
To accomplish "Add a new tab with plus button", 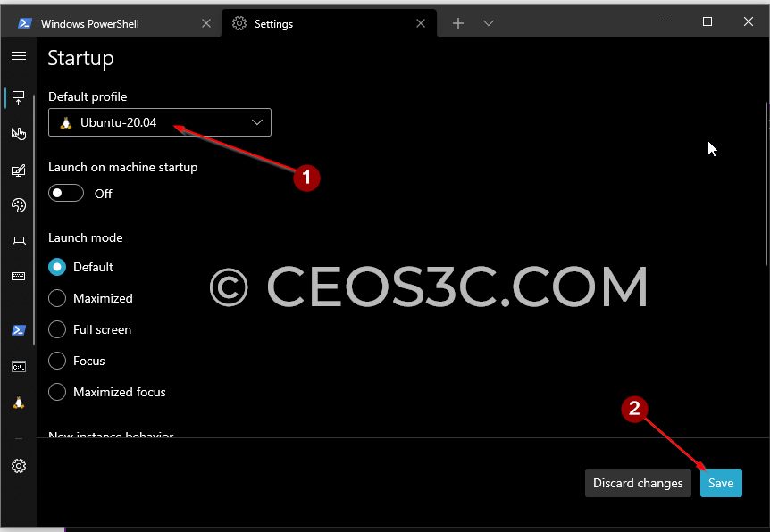I will pyautogui.click(x=458, y=23).
